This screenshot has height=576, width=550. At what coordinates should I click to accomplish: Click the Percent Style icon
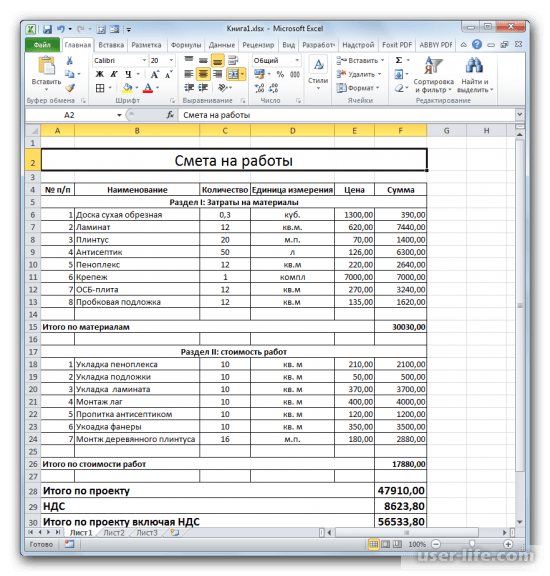click(x=280, y=74)
